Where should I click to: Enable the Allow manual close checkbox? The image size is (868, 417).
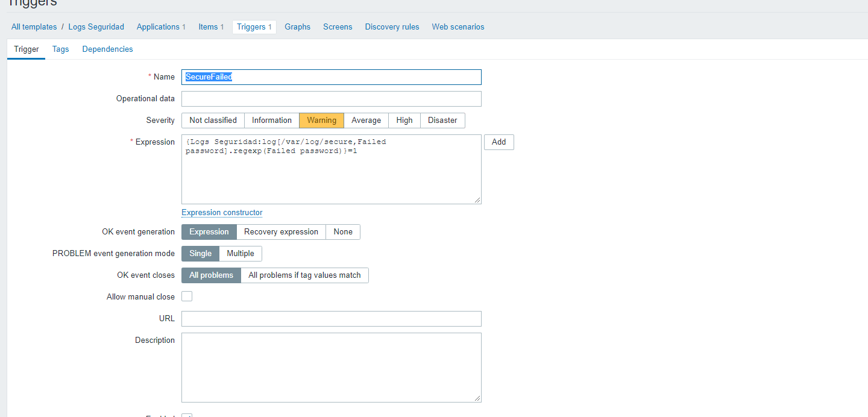(187, 296)
